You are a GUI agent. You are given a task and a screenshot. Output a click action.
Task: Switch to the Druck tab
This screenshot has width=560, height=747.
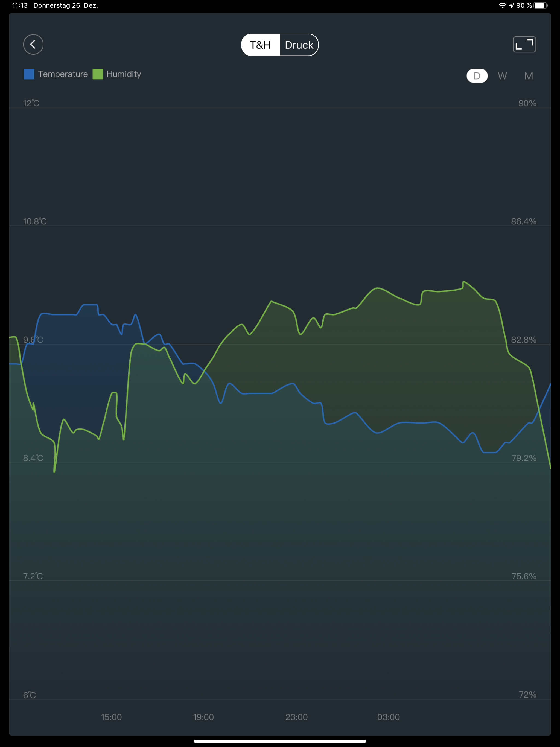pyautogui.click(x=299, y=45)
